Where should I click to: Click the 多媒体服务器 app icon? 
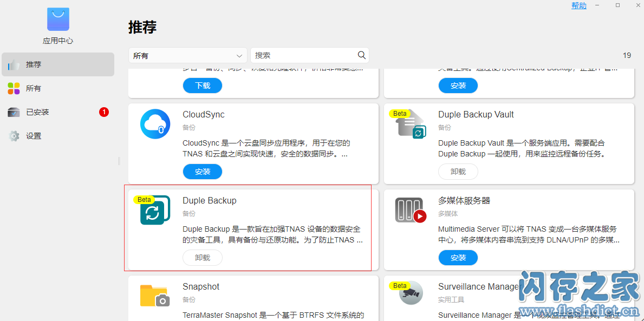tap(411, 209)
